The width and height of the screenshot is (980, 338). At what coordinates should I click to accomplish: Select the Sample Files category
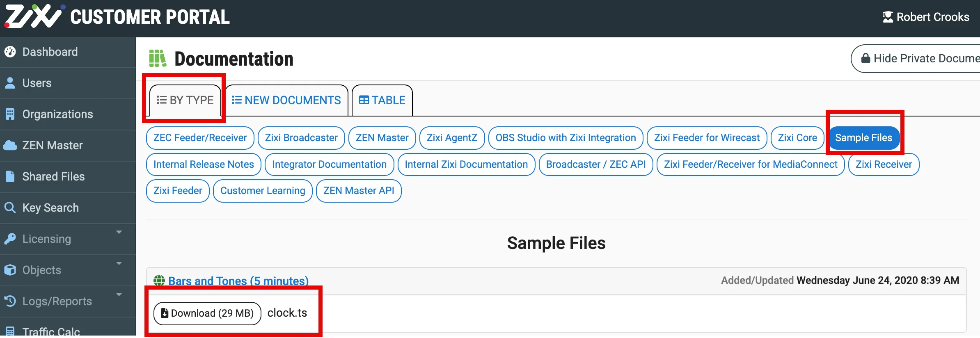(864, 138)
